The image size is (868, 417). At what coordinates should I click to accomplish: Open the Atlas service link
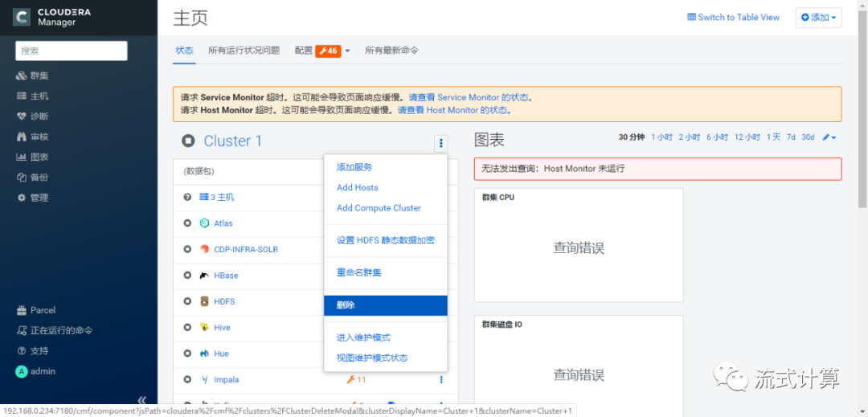tap(223, 223)
